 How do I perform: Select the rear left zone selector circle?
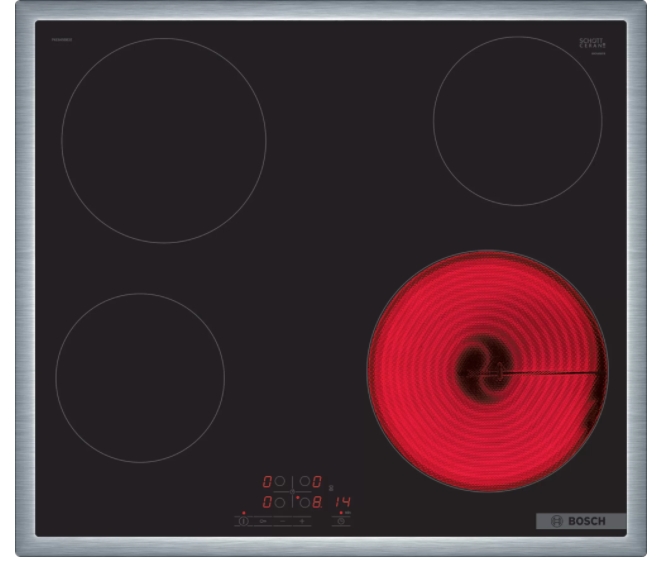(281, 481)
